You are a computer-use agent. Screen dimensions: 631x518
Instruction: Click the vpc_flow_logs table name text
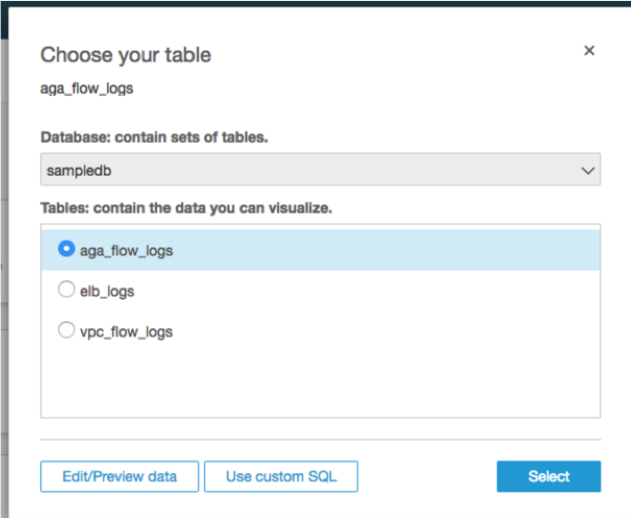pyautogui.click(x=126, y=331)
